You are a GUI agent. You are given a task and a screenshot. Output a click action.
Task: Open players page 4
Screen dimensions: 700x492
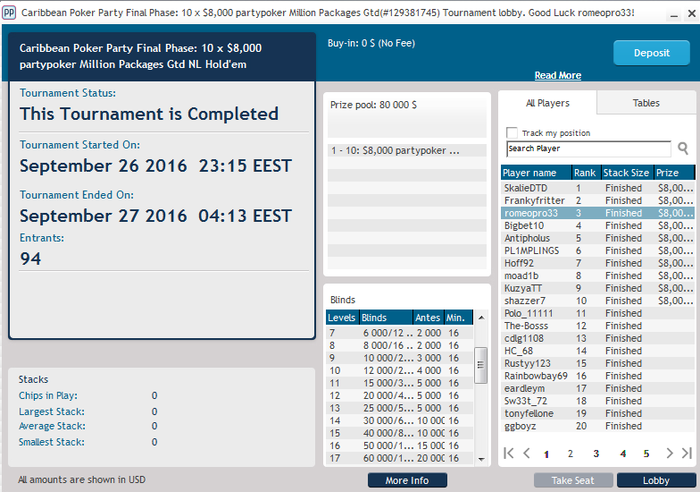point(623,454)
